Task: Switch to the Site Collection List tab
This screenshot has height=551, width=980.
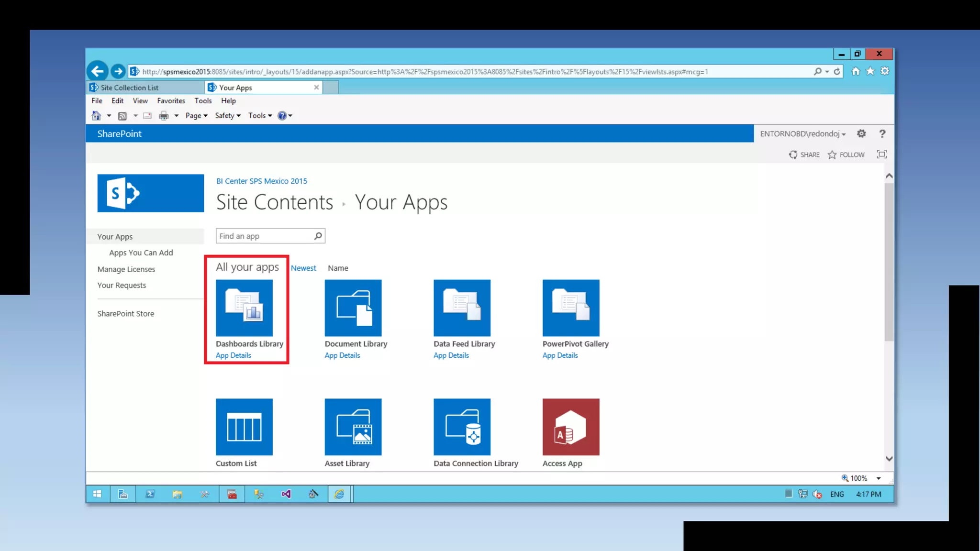Action: (129, 88)
